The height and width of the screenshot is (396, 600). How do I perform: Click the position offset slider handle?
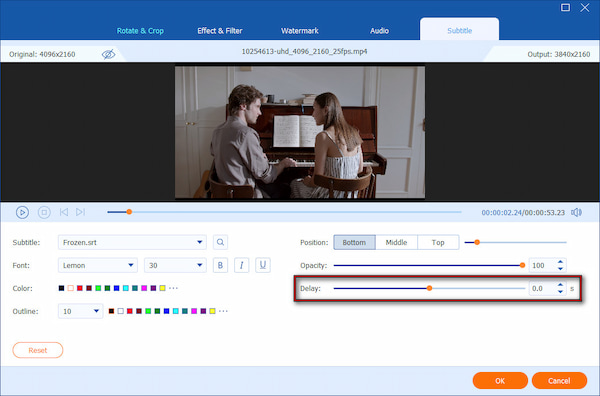(x=477, y=242)
